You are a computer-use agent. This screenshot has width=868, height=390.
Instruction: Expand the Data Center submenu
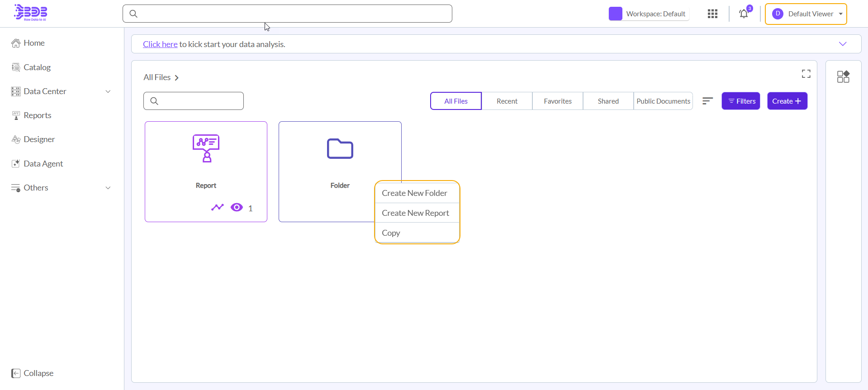pos(108,91)
